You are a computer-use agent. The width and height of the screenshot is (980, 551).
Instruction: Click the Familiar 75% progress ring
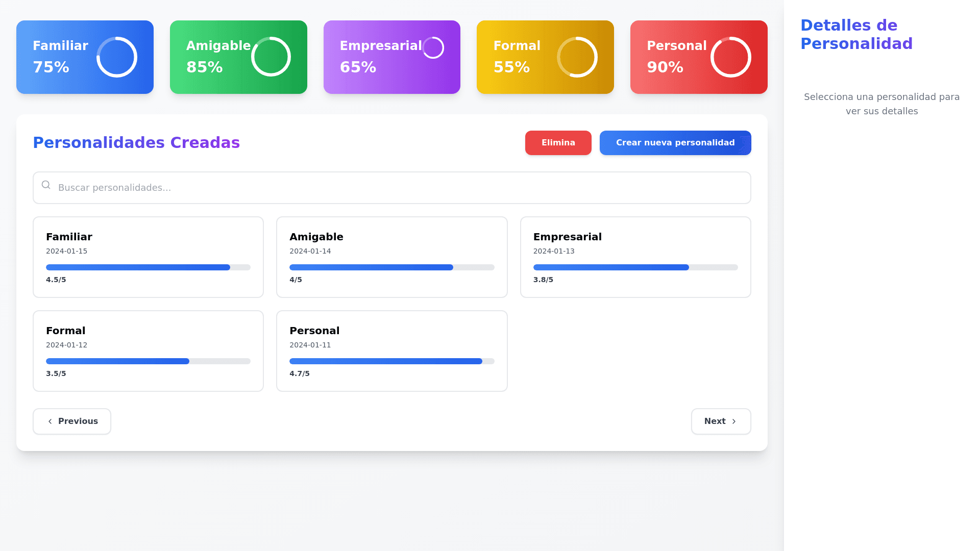click(x=117, y=57)
